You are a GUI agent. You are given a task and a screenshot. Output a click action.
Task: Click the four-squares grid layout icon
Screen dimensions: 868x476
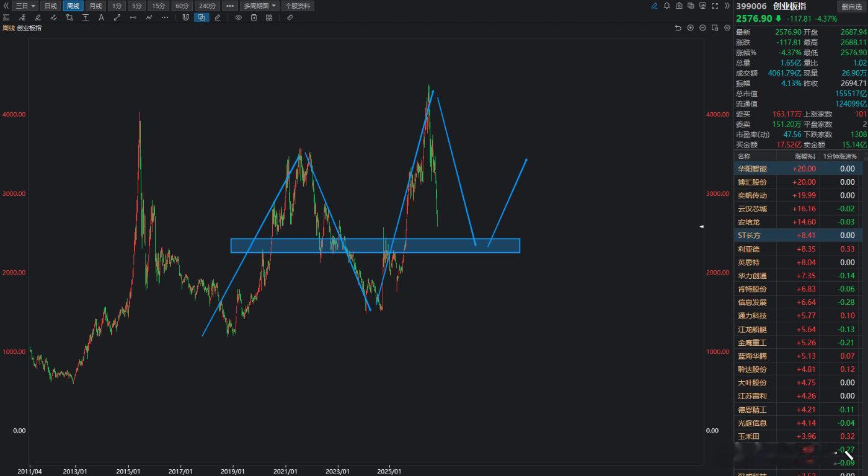tap(269, 17)
